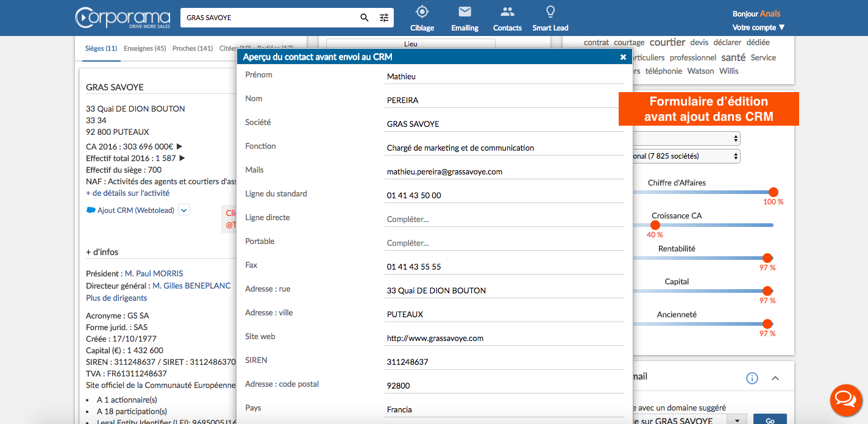Click the Chiffre d'Affaires slider handle
Image resolution: width=868 pixels, height=424 pixels.
[x=773, y=192]
